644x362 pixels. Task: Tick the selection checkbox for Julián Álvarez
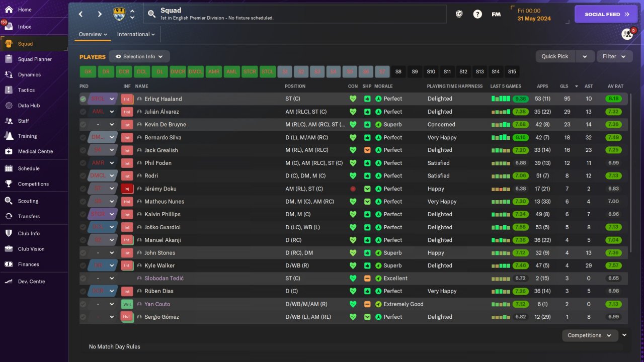pos(83,112)
